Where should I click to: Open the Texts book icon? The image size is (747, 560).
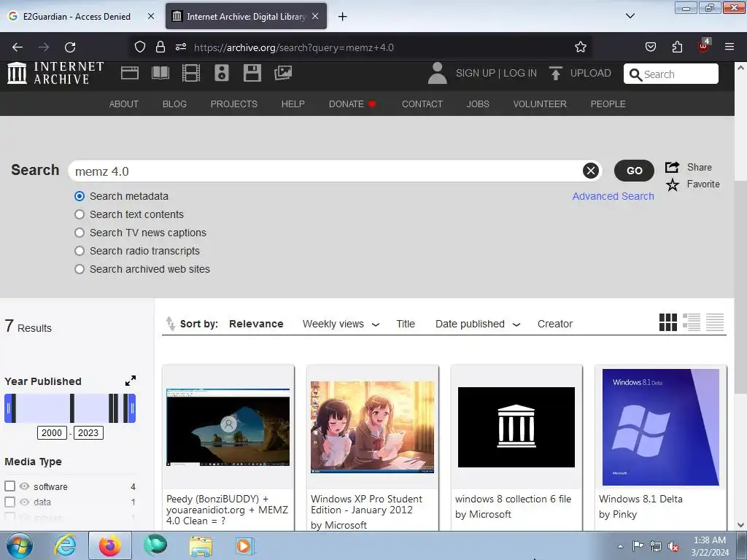coord(160,73)
